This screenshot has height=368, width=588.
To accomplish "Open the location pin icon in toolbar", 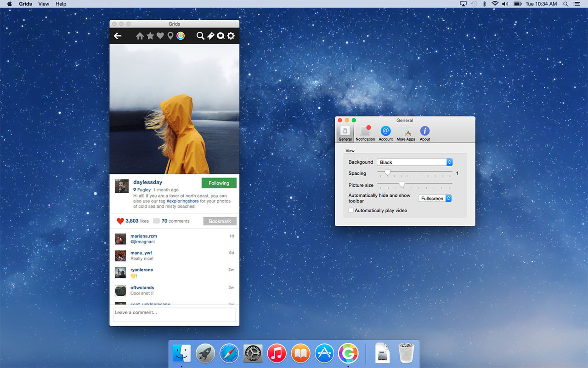I will (x=170, y=36).
